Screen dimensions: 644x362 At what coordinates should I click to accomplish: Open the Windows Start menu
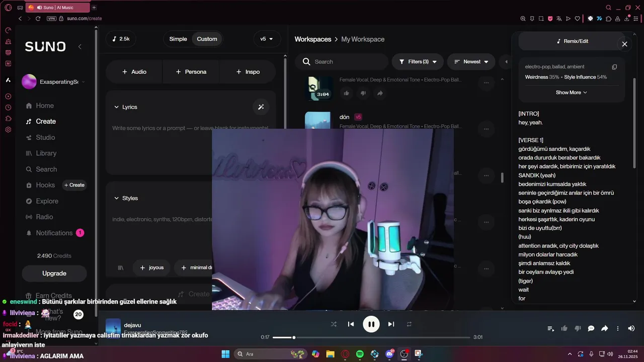pos(225,354)
